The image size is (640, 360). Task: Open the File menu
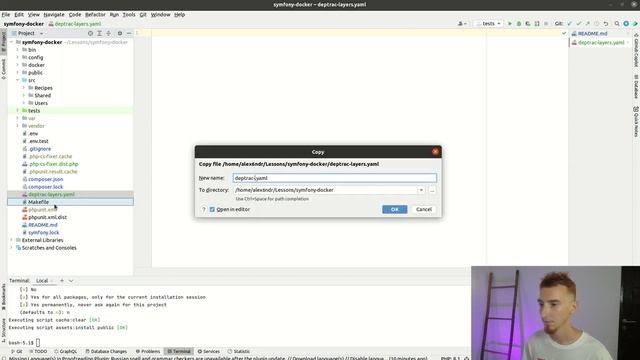(6, 14)
